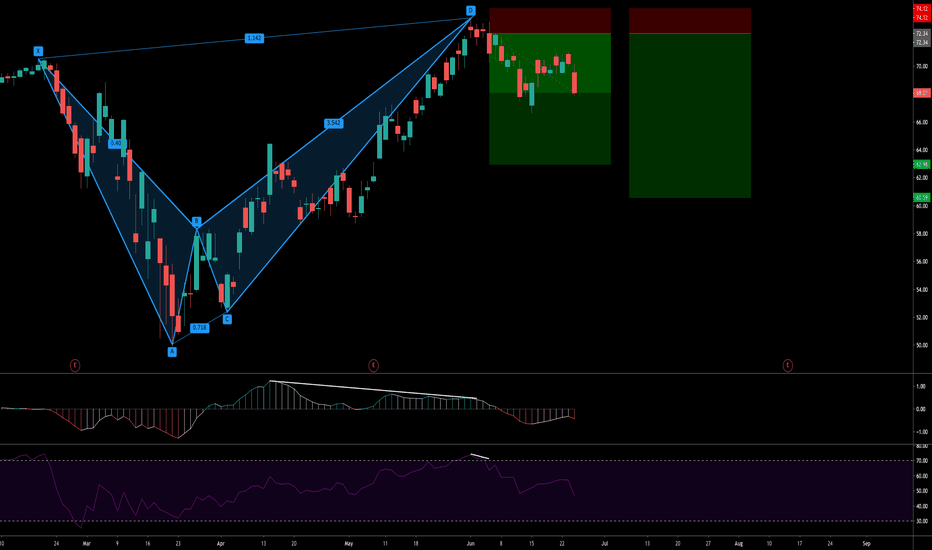Click the Sep label on the time axis

pos(867,543)
